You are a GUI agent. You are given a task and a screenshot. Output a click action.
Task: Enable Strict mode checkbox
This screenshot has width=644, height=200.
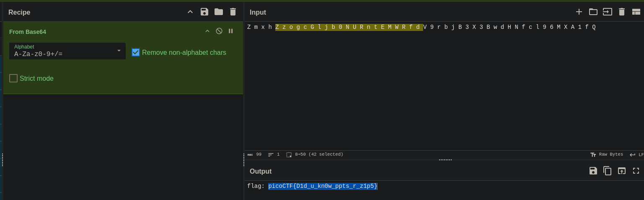point(13,78)
